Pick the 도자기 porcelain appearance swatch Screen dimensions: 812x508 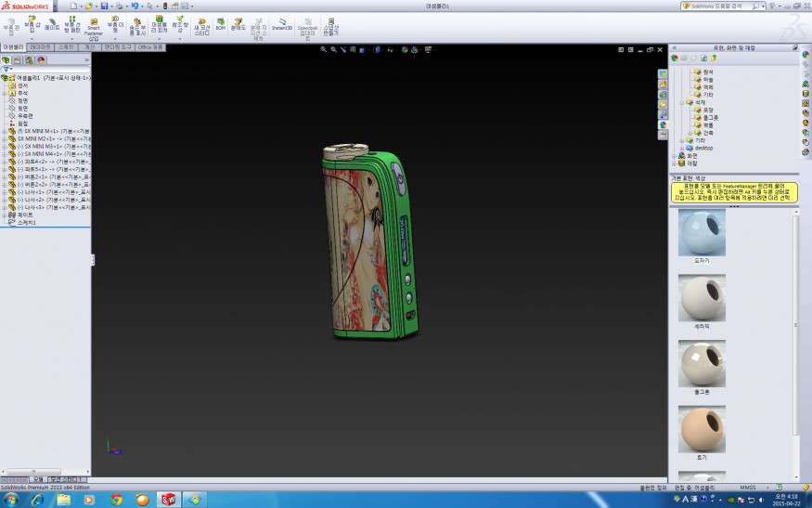[x=702, y=233]
